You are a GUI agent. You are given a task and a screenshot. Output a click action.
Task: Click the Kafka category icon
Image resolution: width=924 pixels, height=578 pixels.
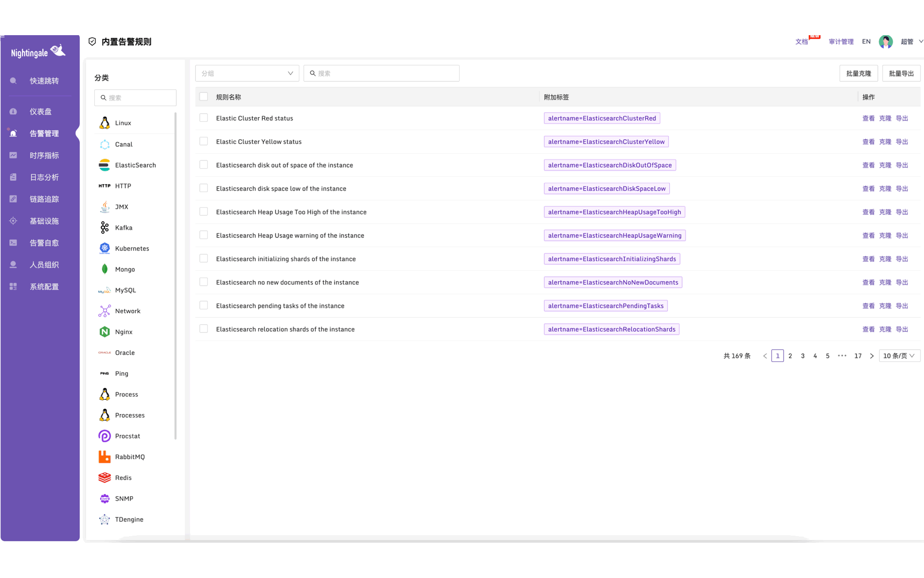(104, 227)
